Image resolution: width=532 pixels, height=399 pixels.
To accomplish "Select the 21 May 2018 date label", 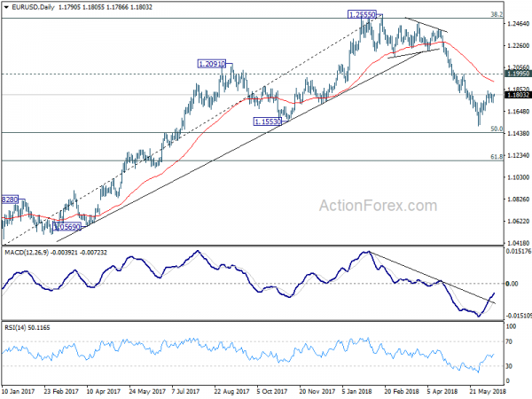I will coord(488,391).
